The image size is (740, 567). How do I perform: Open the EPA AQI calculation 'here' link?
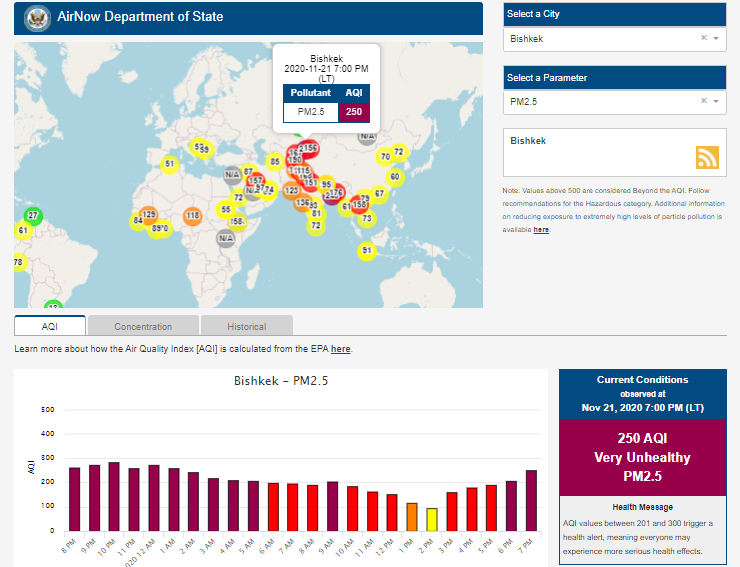340,349
